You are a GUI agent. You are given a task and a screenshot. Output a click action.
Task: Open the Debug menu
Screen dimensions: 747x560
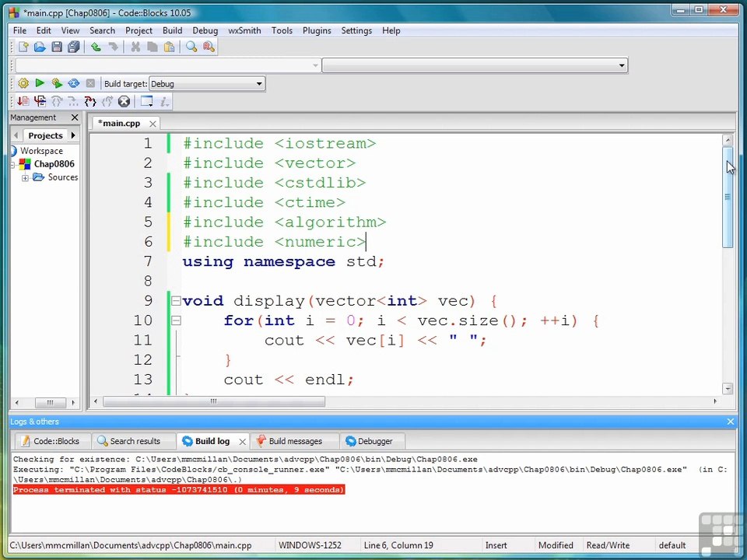[x=205, y=30]
